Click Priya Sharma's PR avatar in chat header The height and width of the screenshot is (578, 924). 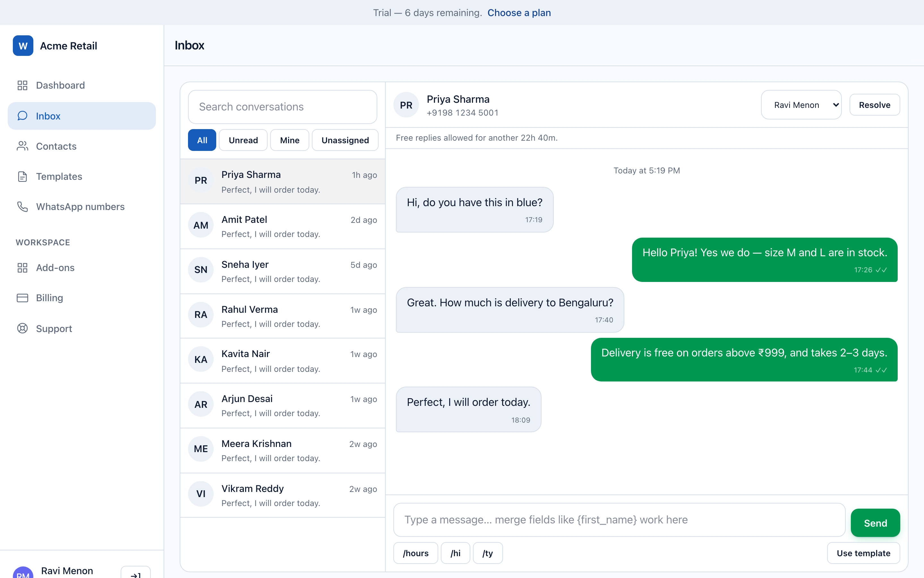coord(406,105)
